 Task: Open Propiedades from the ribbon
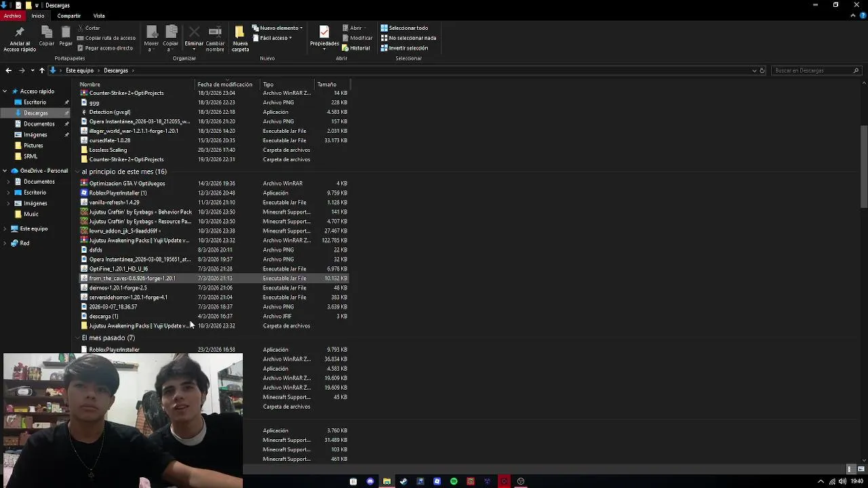(x=324, y=37)
